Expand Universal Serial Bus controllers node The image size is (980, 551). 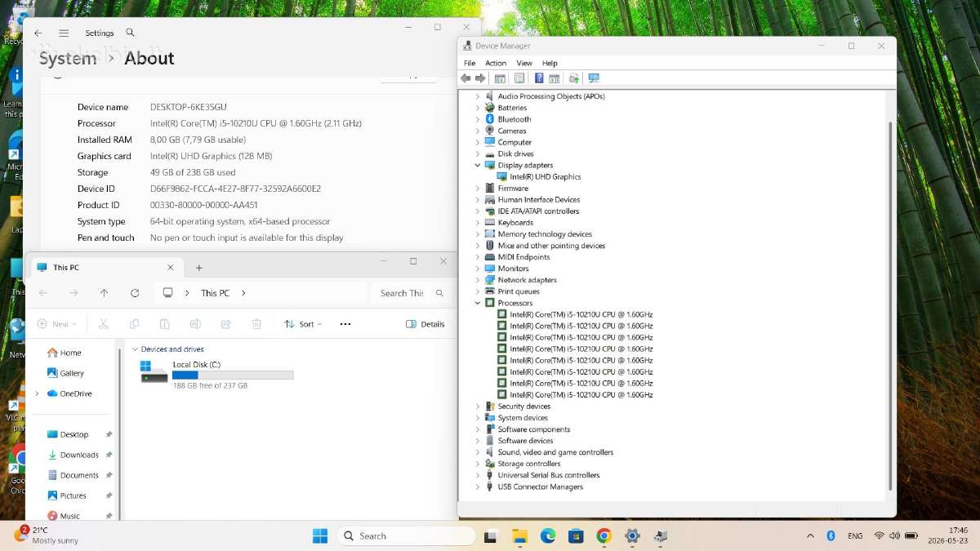pyautogui.click(x=478, y=475)
